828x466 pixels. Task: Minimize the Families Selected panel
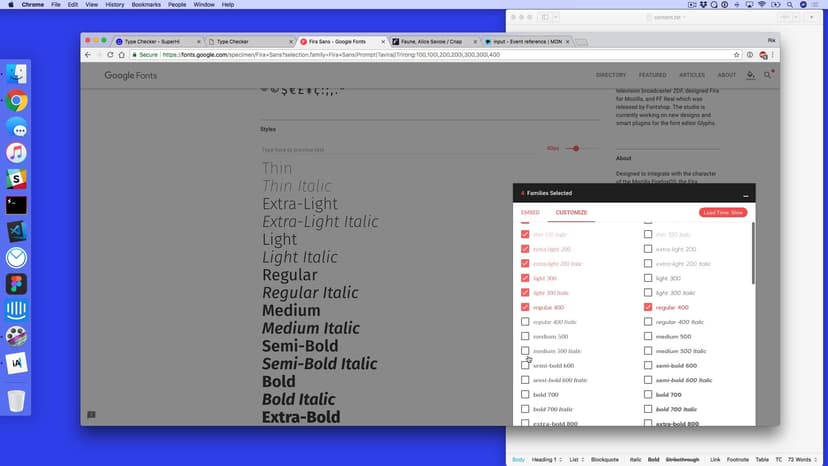pyautogui.click(x=745, y=194)
